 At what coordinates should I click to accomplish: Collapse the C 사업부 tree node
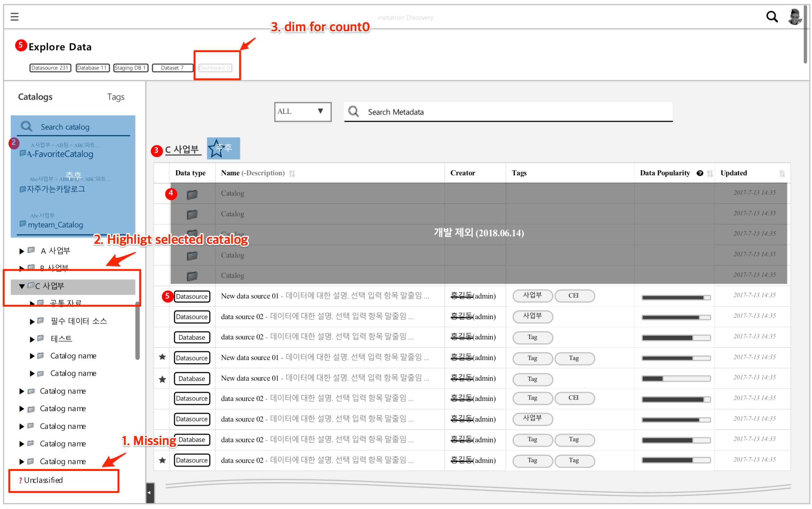pos(22,286)
